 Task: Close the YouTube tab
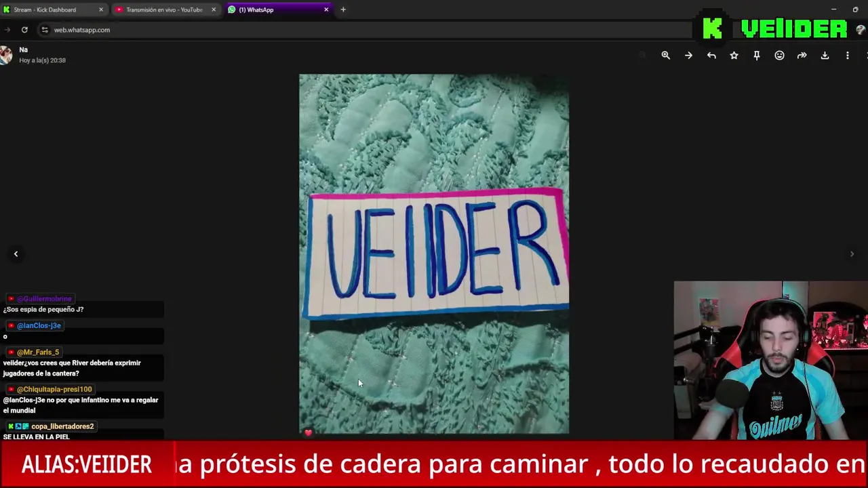[214, 9]
